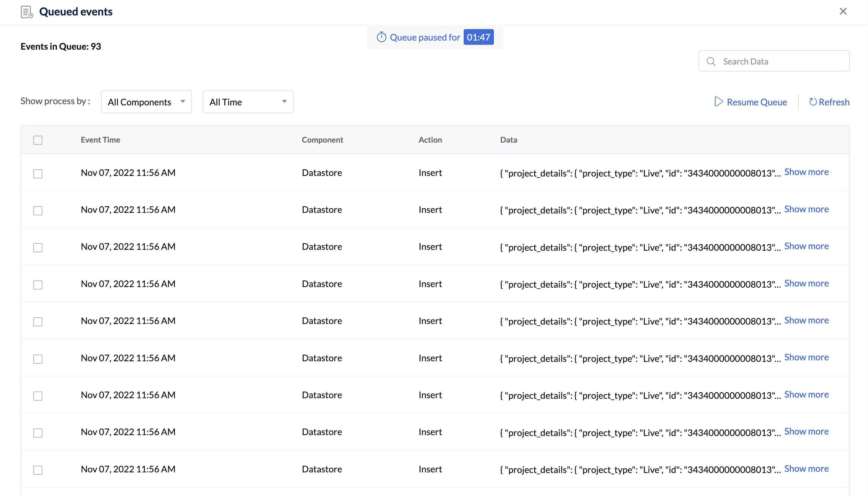Screen dimensions: 868x496
Task: Click the Resume Queue play icon
Action: click(718, 101)
